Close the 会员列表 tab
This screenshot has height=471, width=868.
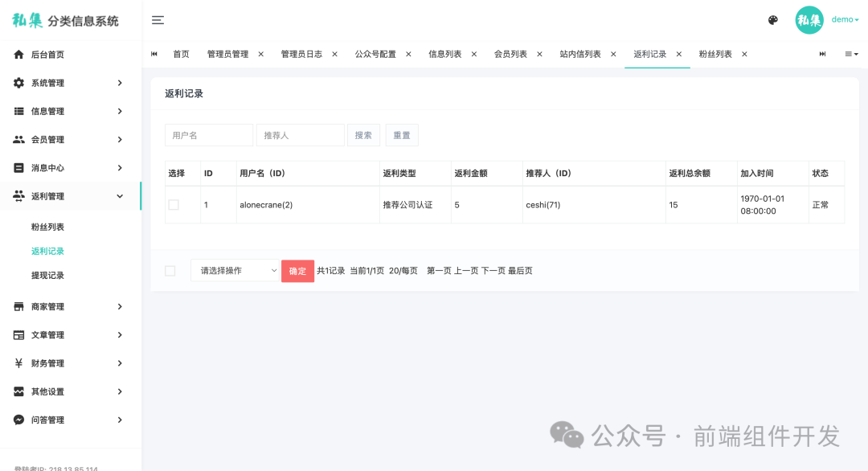(540, 54)
